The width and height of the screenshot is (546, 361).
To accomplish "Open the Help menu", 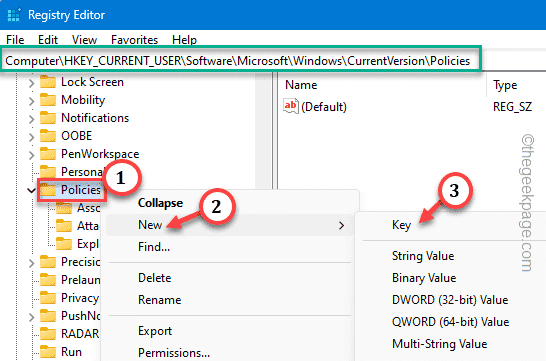I will (x=184, y=40).
